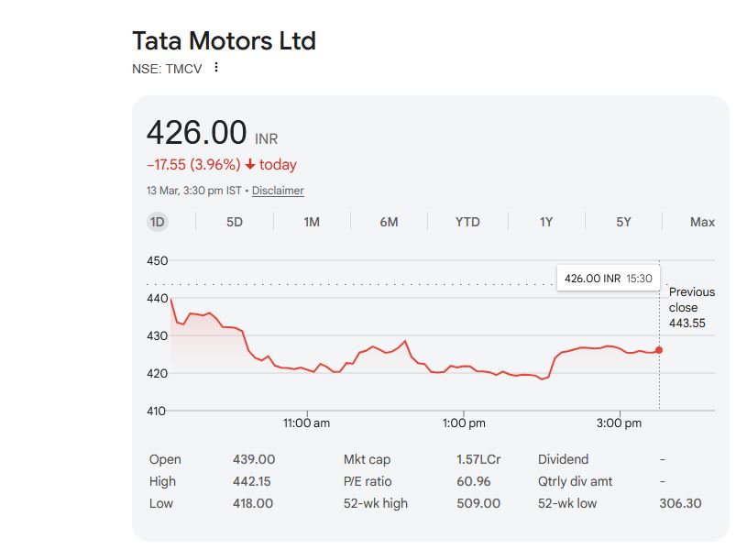The height and width of the screenshot is (560, 747).
Task: Click the 426.00 INR 15:30 chart tooltip
Action: click(x=608, y=278)
